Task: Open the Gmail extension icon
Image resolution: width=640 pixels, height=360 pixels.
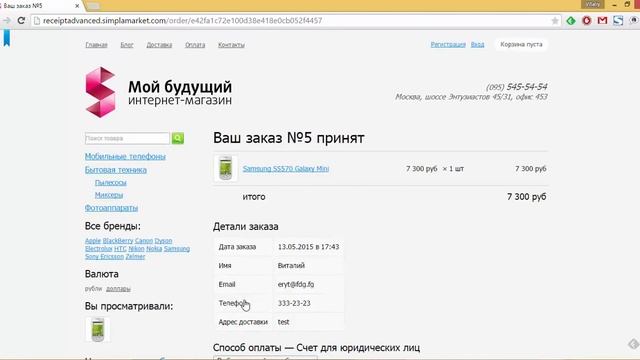Action: (602, 20)
